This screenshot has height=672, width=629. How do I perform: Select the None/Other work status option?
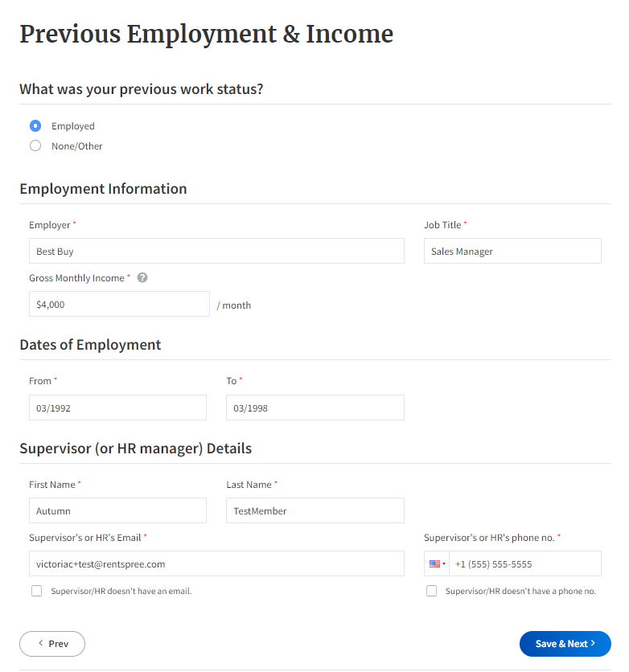click(34, 145)
